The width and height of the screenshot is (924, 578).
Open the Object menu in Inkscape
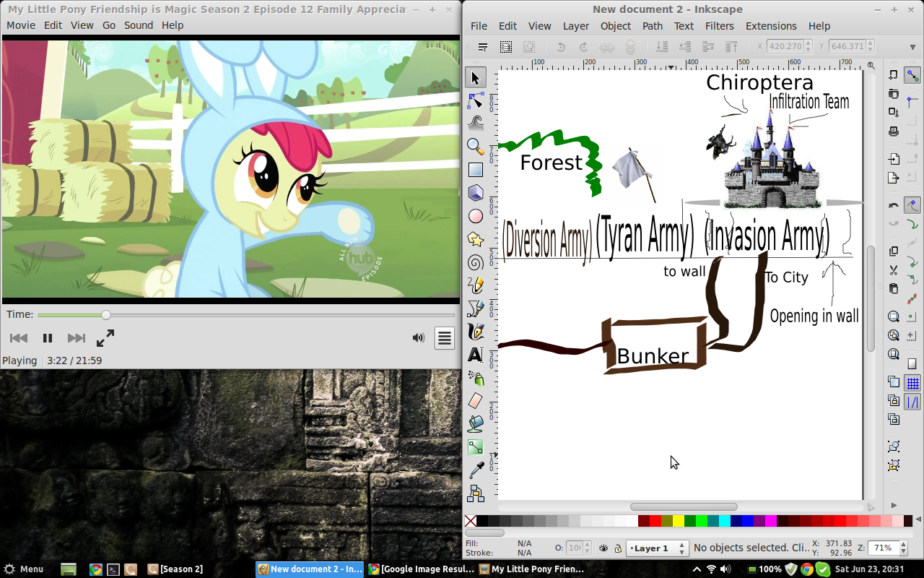coord(616,26)
